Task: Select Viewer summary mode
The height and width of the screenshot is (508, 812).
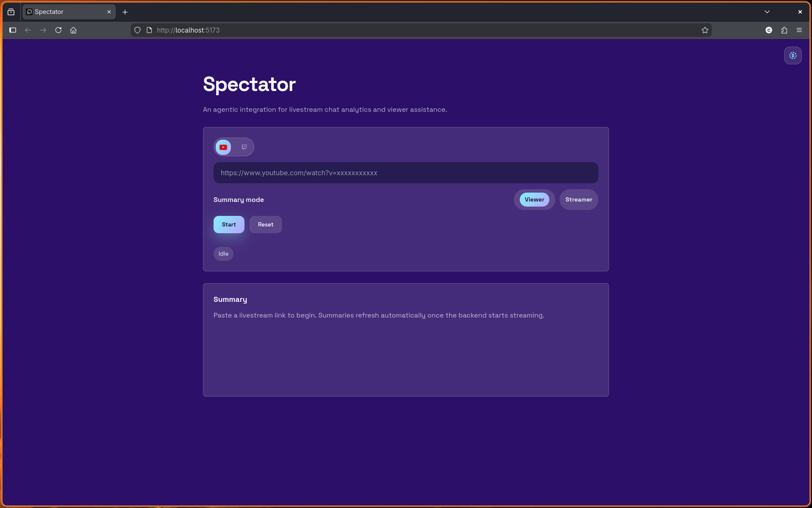Action: tap(534, 199)
